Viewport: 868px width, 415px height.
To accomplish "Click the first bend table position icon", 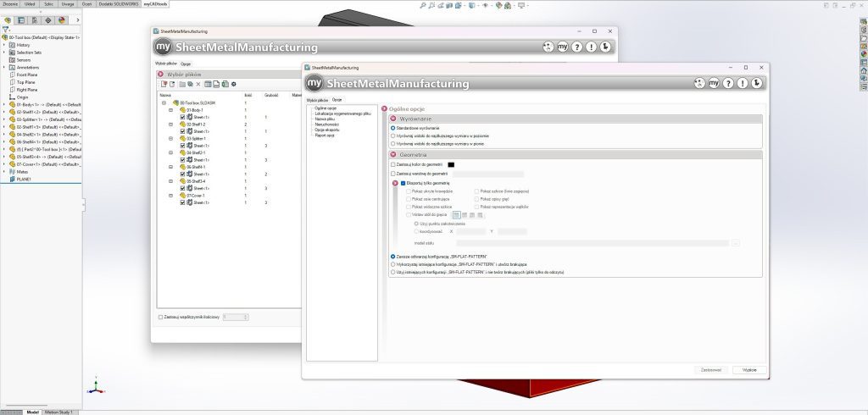I will (456, 214).
